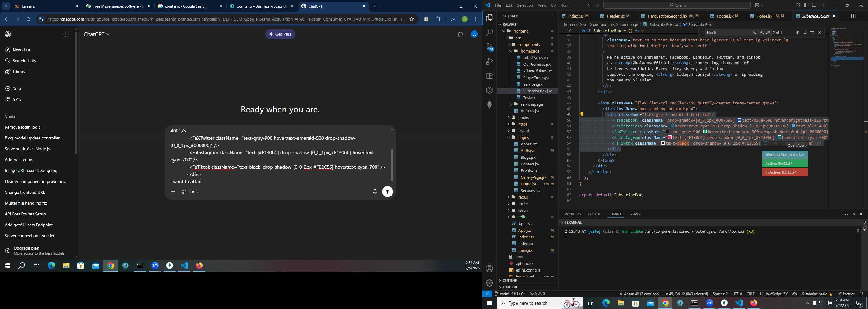Toggle Panel layout button in title bar
The height and width of the screenshot is (309, 868).
click(814, 5)
